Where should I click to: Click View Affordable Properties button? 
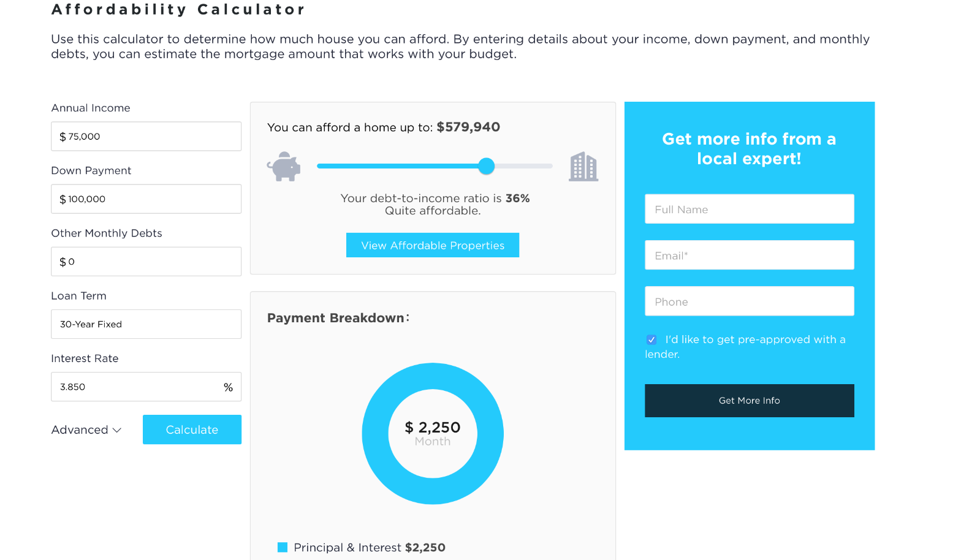[433, 245]
